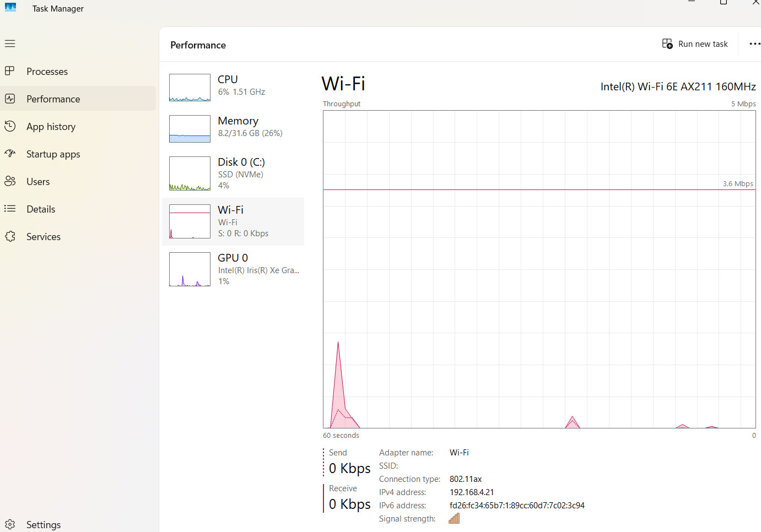
Task: Click the Settings gear icon
Action: [x=10, y=524]
